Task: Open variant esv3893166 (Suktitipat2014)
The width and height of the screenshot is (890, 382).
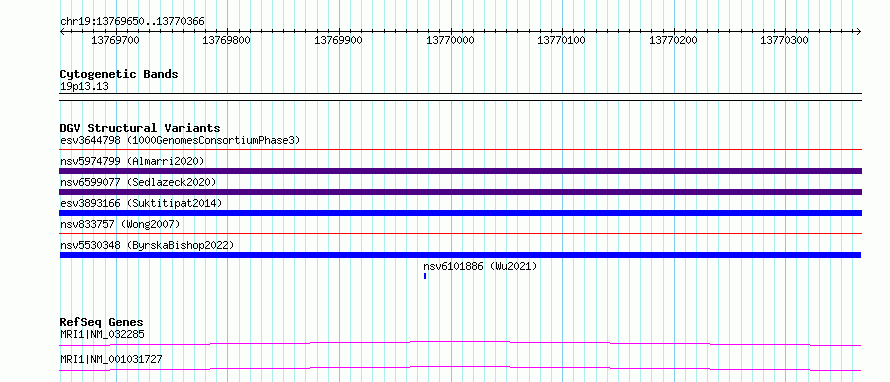Action: 141,203
